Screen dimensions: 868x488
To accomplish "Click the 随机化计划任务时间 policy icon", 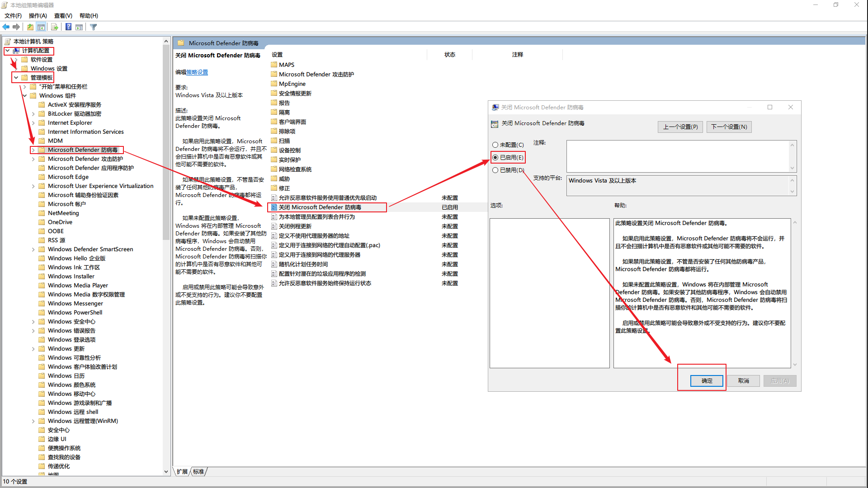I will [x=274, y=264].
